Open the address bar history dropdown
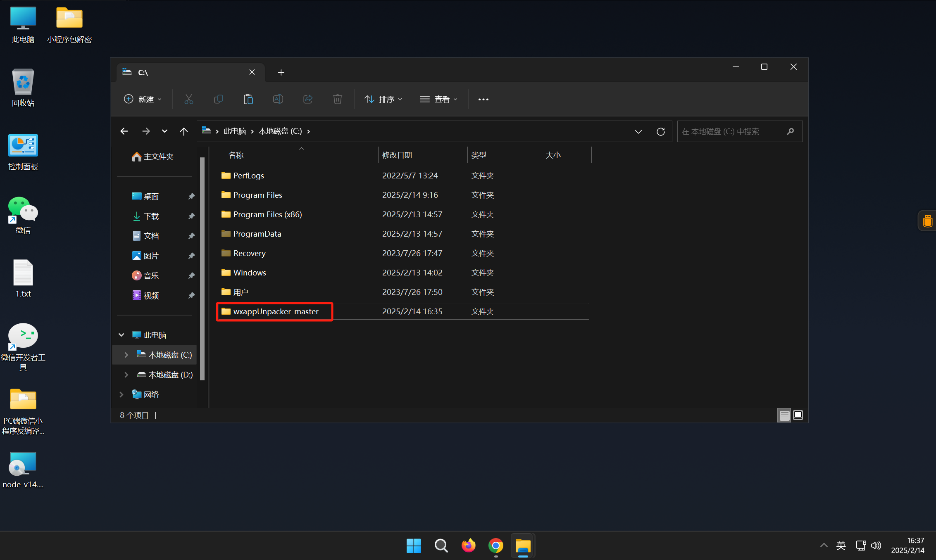The width and height of the screenshot is (936, 560). (x=638, y=131)
